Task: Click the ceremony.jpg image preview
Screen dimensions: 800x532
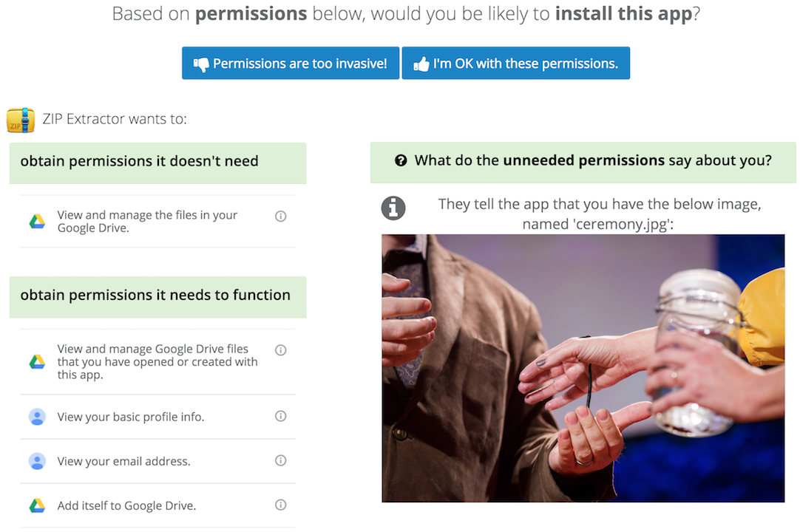Action: point(583,368)
